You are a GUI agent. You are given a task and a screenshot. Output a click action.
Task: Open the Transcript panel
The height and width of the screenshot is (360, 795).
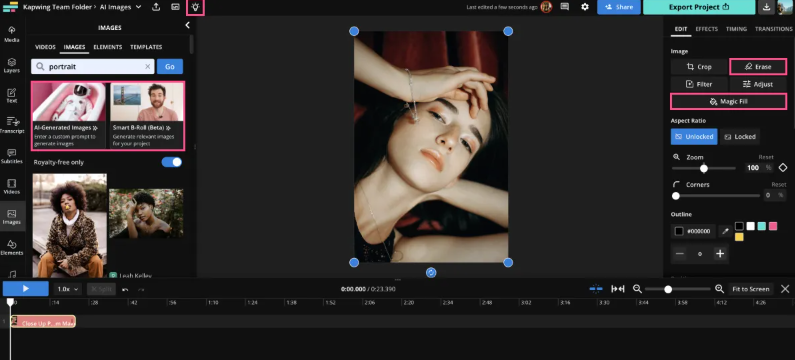(x=12, y=125)
